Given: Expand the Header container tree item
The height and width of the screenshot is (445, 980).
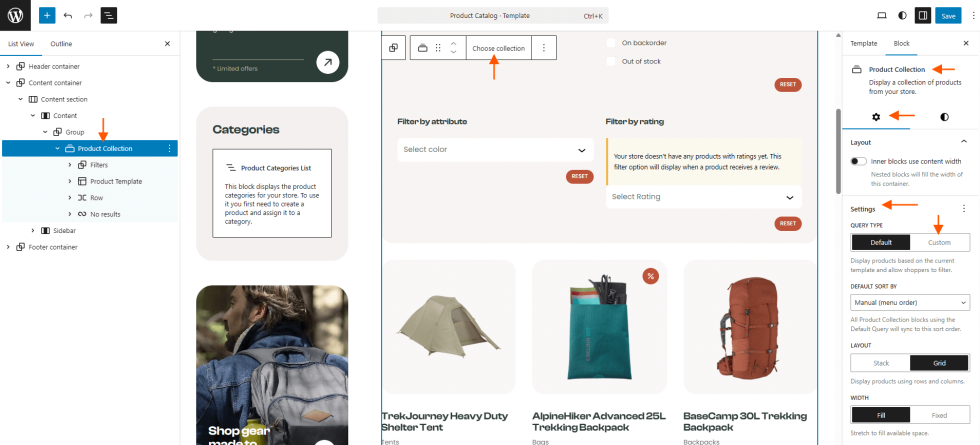Looking at the screenshot, I should (8, 66).
